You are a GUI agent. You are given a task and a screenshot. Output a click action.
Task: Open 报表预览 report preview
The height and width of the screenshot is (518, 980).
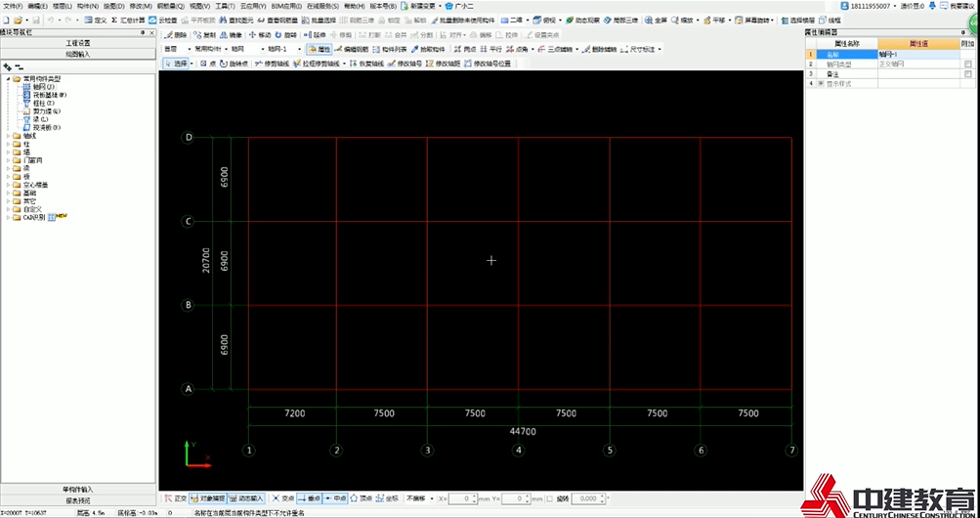click(78, 499)
